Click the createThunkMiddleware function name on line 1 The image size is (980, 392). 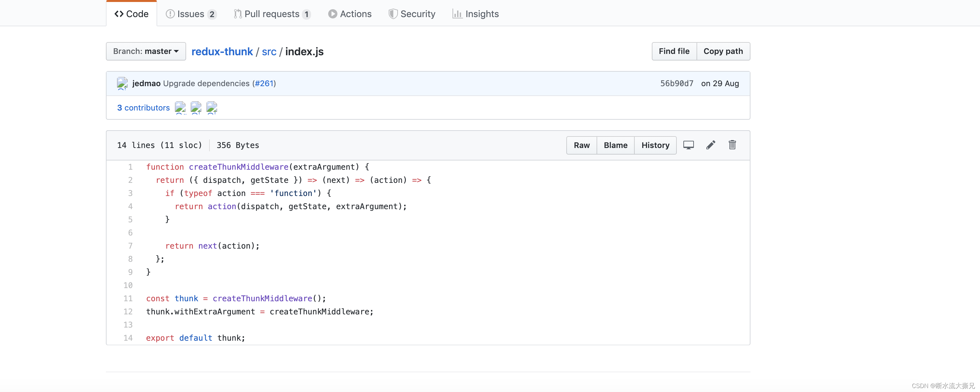tap(238, 167)
